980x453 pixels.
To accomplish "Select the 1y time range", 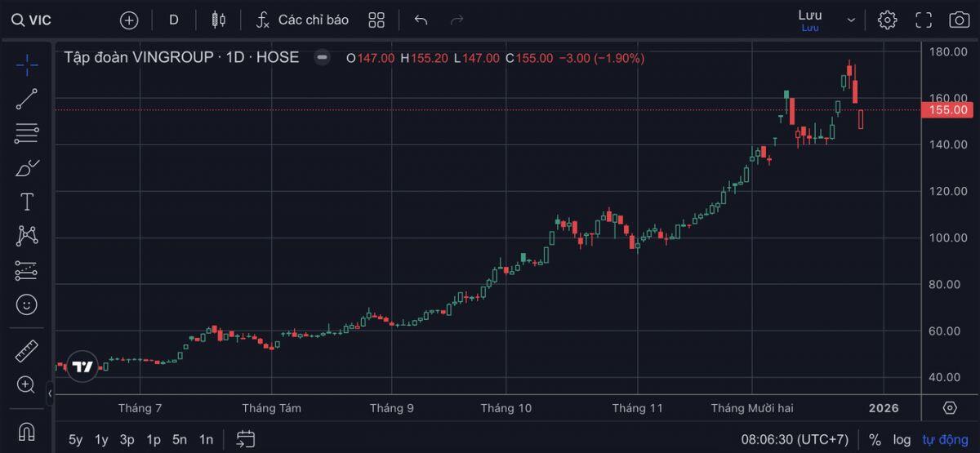I will pos(101,440).
